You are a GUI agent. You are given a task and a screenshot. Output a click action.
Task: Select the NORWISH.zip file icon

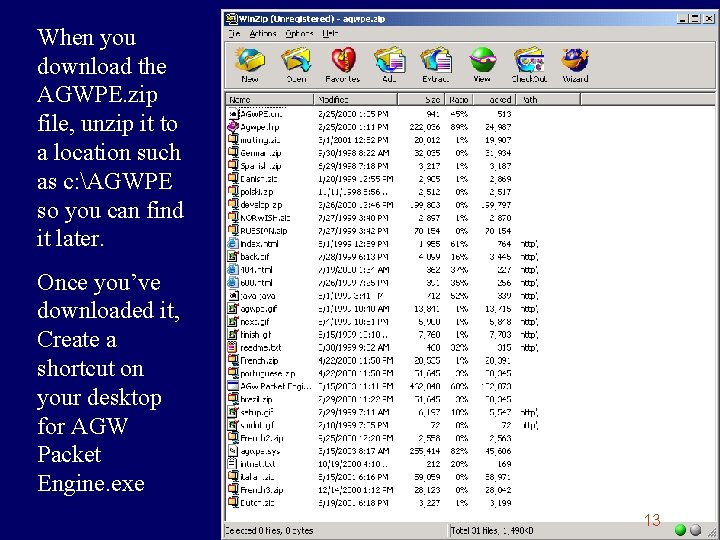click(233, 217)
